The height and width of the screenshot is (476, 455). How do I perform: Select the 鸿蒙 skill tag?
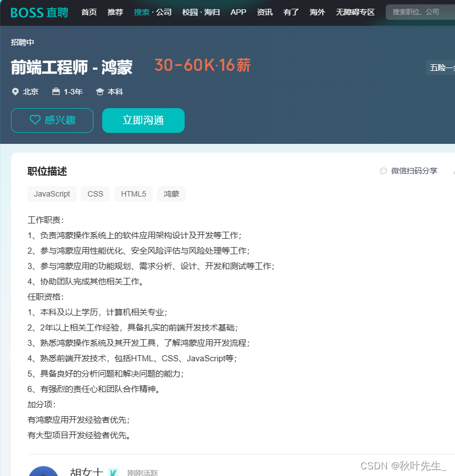[x=171, y=194]
